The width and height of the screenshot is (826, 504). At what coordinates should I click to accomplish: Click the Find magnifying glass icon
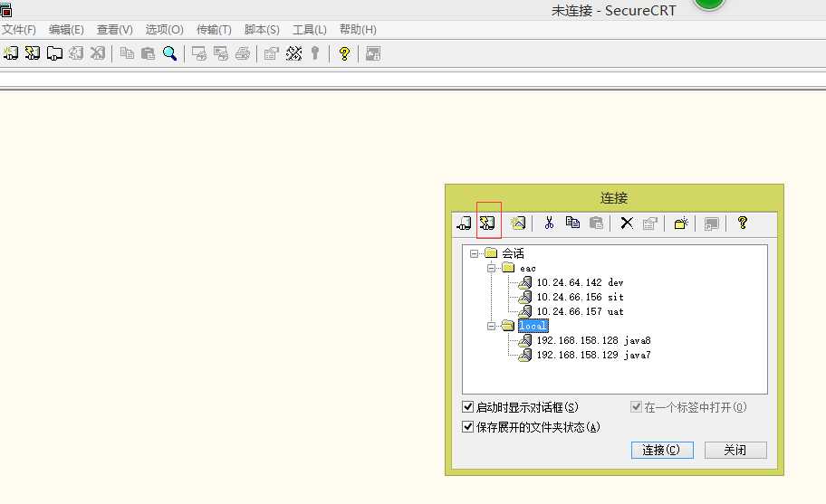169,53
